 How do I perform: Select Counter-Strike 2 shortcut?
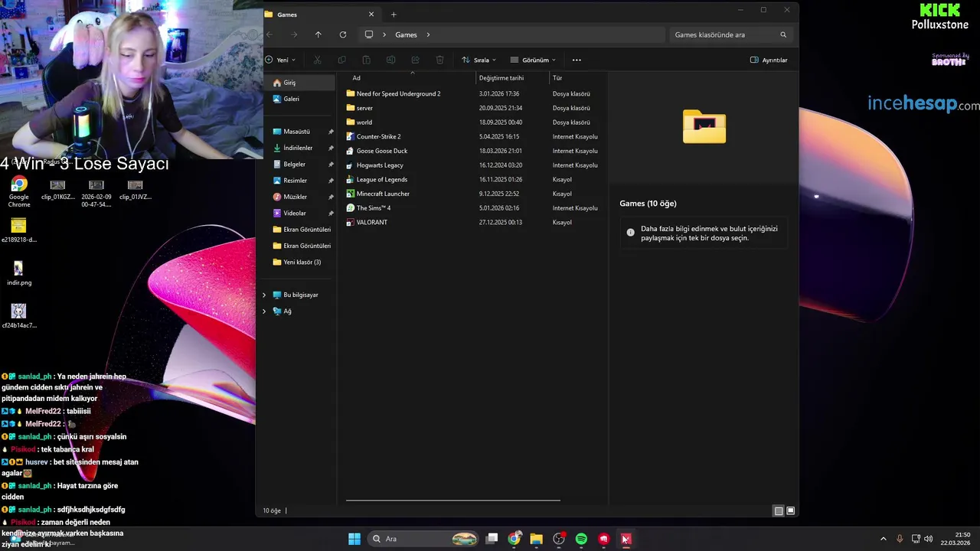point(473,136)
